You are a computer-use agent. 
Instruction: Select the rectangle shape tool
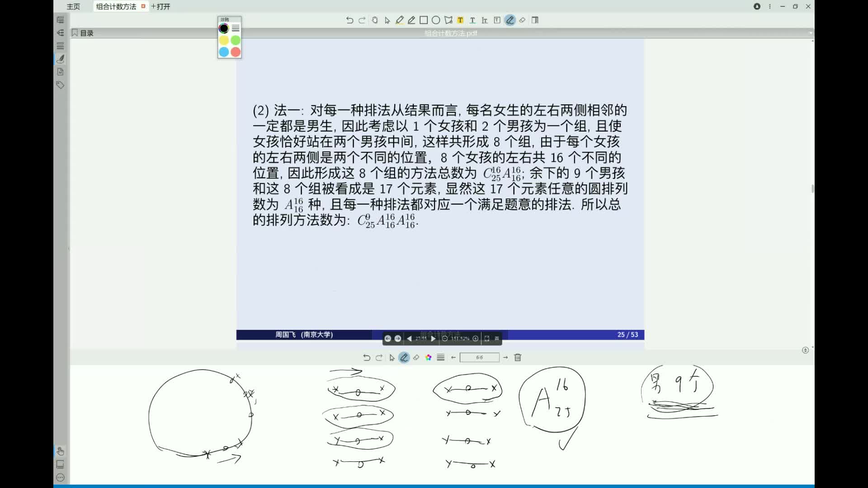coord(424,20)
